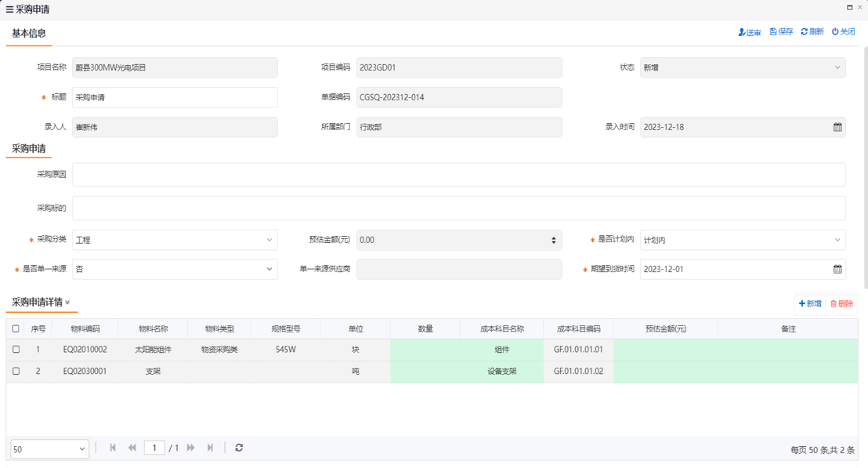Toggle select-all checkbox in table header
868x468 pixels.
pos(16,328)
